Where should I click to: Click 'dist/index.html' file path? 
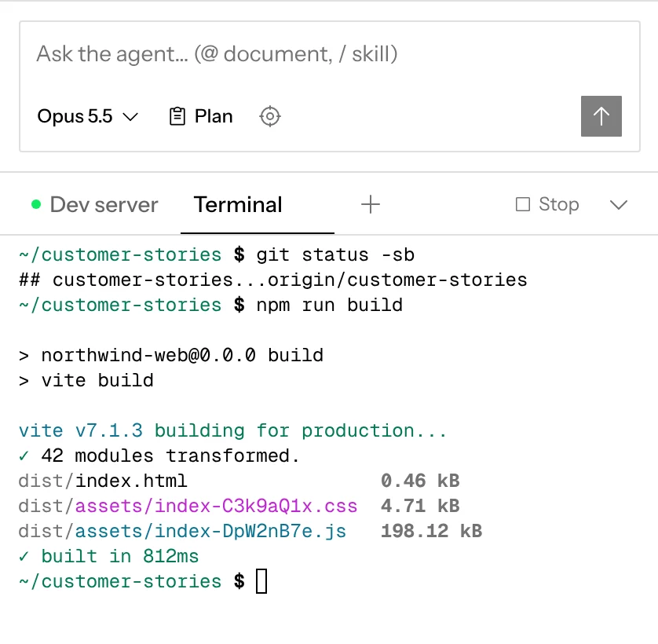pos(103,481)
